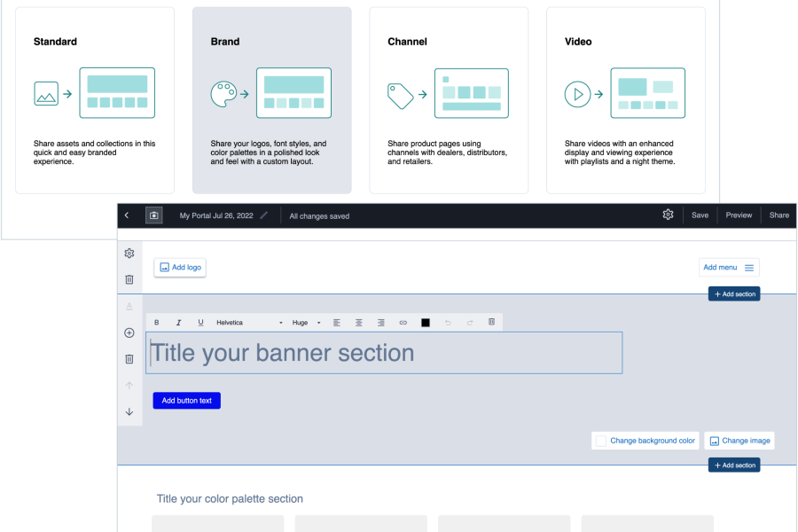Underline the banner title text

[200, 323]
